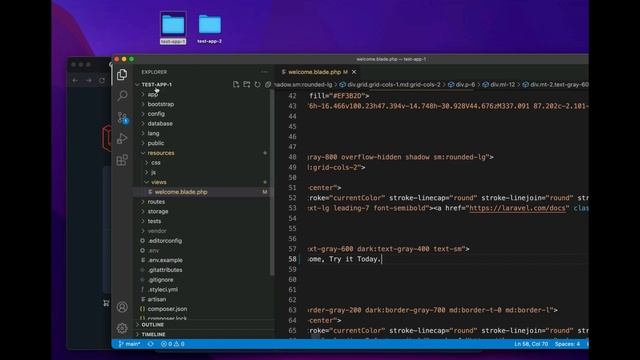
Task: Expand the TIMELINE section
Action: (x=204, y=334)
